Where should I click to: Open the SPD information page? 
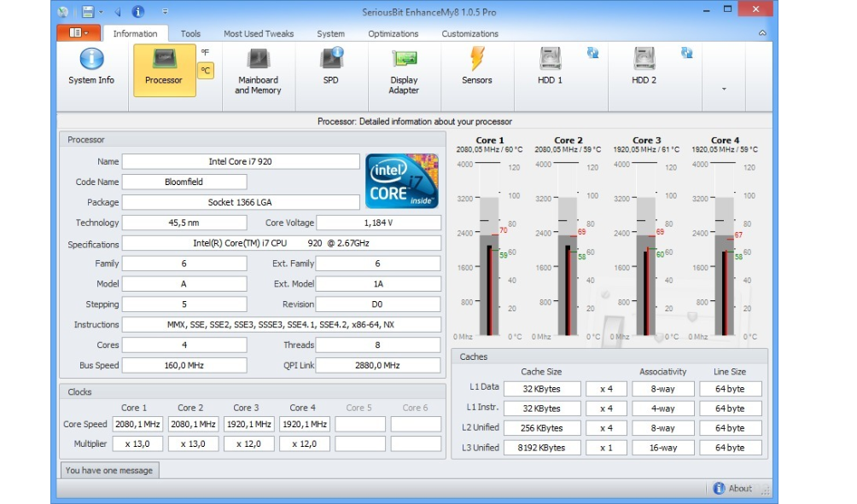click(x=330, y=67)
